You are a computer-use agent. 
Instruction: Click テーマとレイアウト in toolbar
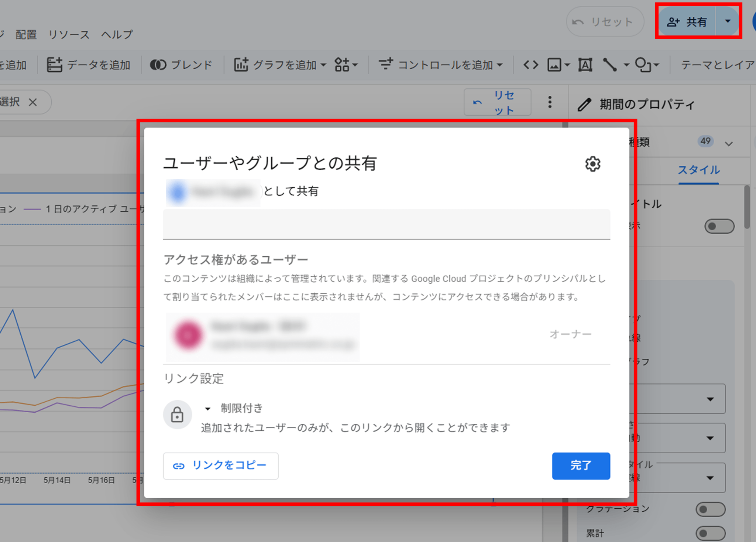click(718, 65)
